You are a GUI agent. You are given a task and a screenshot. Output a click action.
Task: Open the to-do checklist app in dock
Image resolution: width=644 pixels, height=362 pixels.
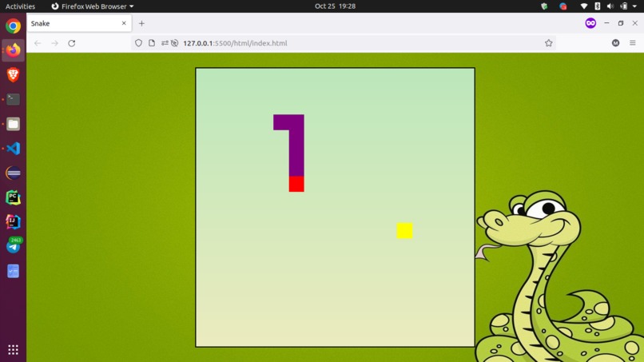point(13,271)
